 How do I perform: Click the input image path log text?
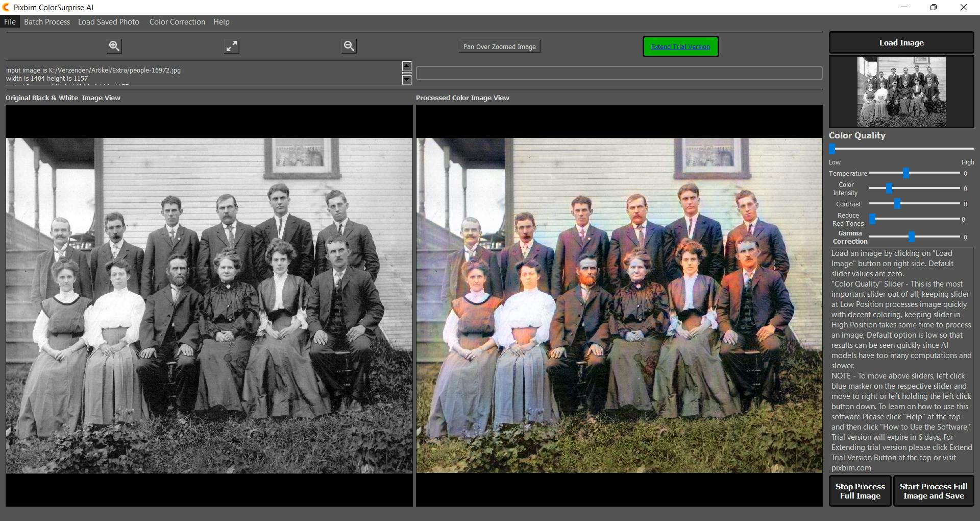click(93, 70)
